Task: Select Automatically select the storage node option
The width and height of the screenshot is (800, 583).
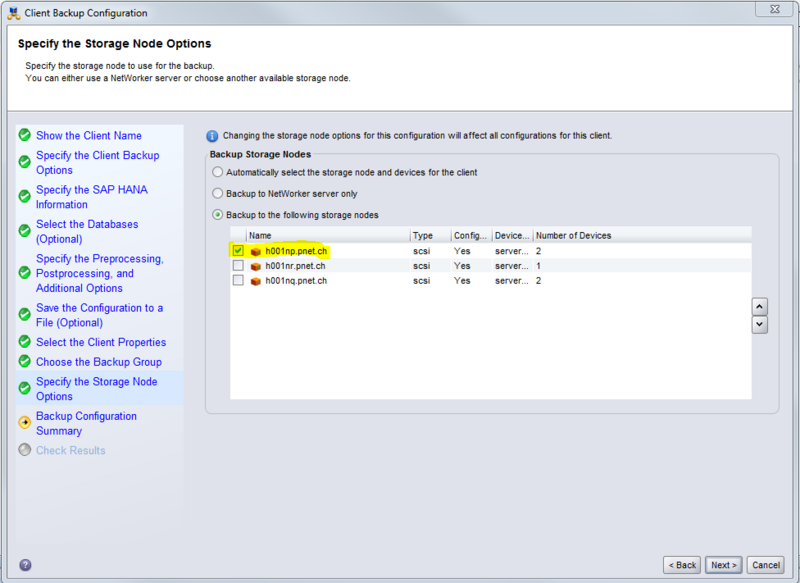Action: (x=217, y=173)
